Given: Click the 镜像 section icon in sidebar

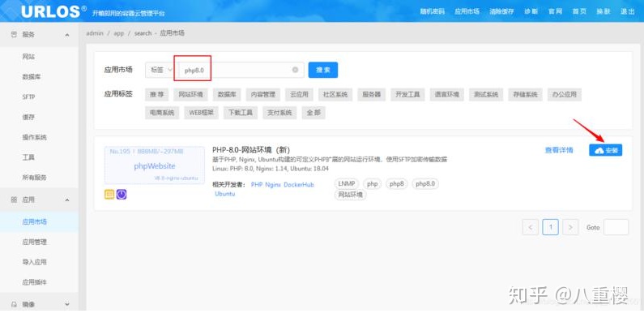Looking at the screenshot, I should 14,305.
